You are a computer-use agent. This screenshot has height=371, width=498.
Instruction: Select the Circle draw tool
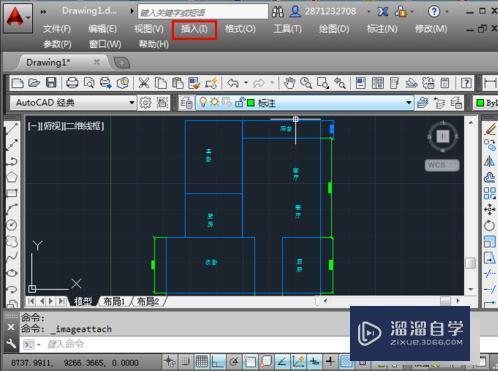12,225
